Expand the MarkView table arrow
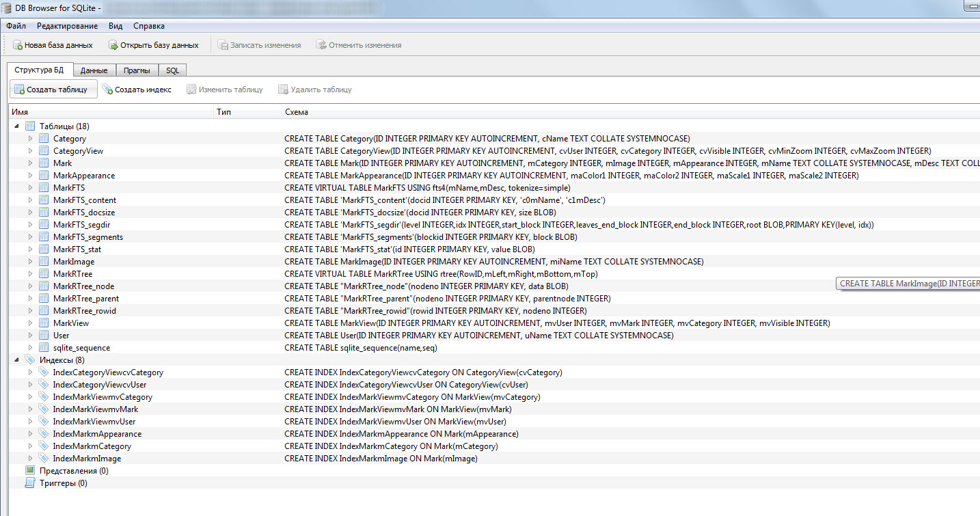This screenshot has width=980, height=516. pyautogui.click(x=30, y=323)
